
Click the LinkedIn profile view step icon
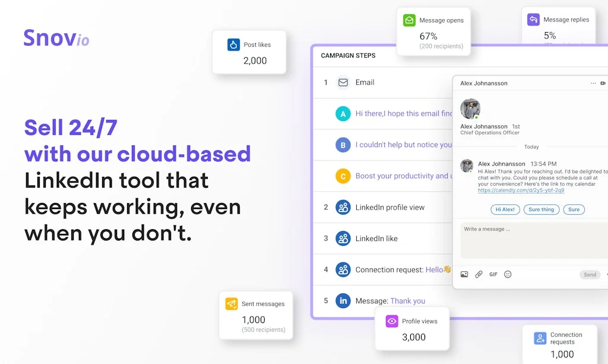[x=343, y=207]
